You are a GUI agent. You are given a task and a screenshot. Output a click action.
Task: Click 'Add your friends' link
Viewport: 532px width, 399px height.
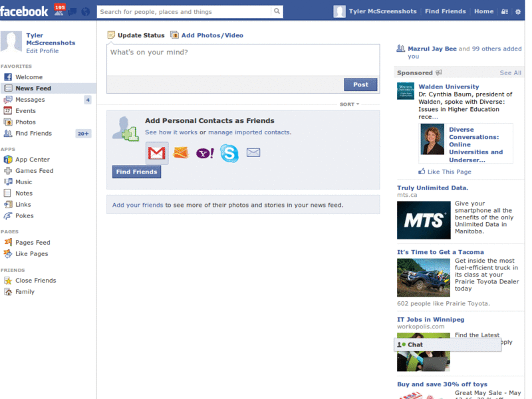138,205
